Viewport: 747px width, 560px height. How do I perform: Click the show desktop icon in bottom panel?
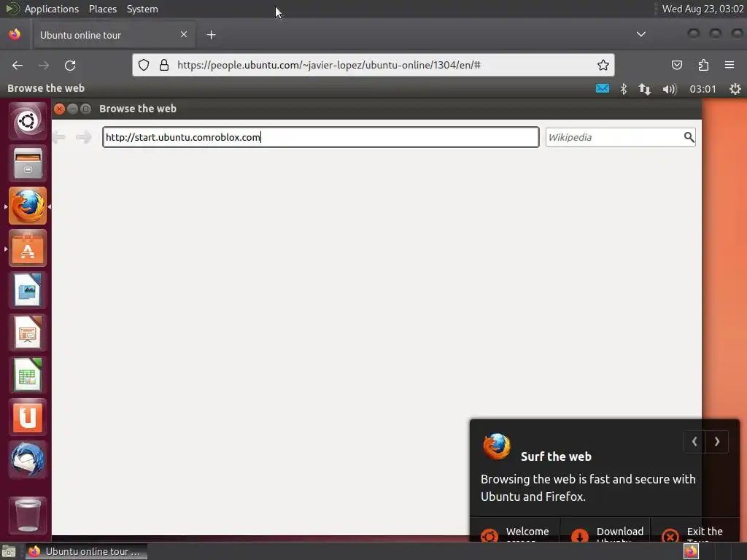pos(9,552)
